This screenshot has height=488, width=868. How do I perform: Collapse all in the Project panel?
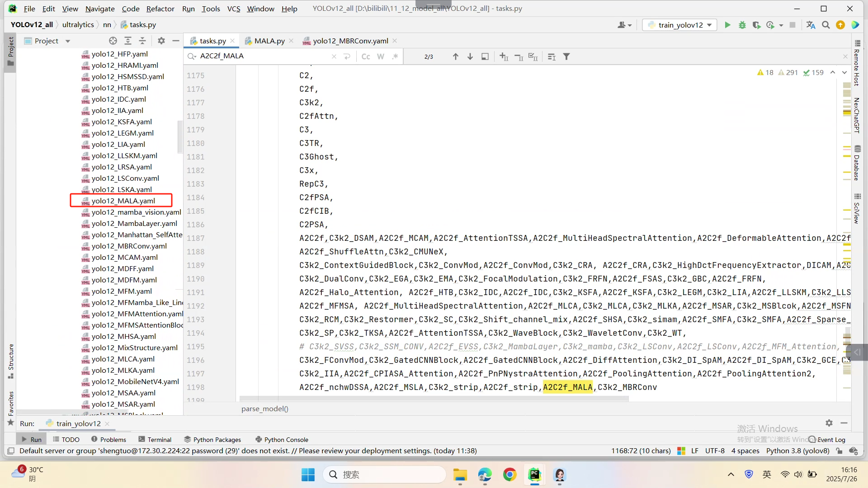(x=142, y=41)
